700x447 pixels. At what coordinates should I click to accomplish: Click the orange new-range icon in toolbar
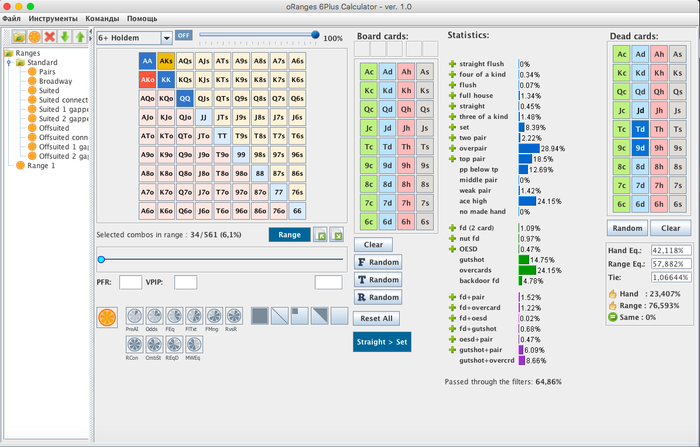(34, 37)
